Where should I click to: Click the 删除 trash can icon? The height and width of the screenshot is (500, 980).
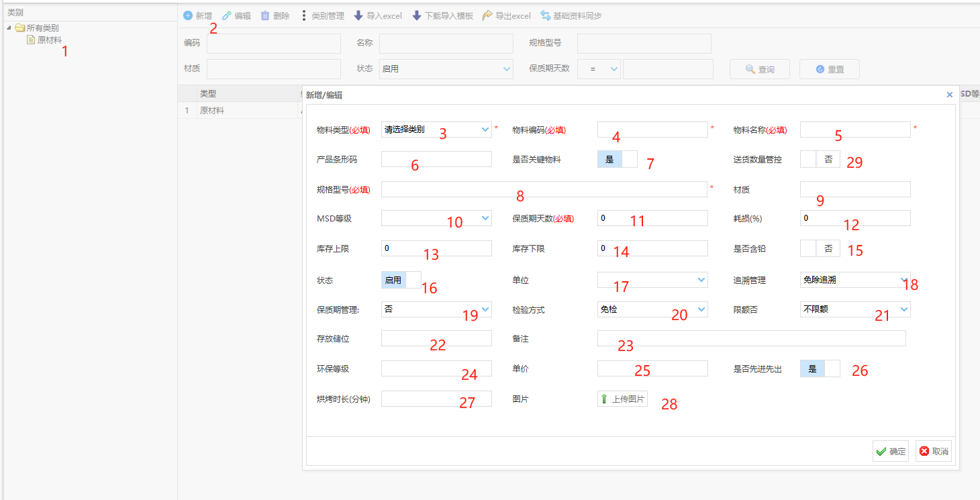point(265,15)
